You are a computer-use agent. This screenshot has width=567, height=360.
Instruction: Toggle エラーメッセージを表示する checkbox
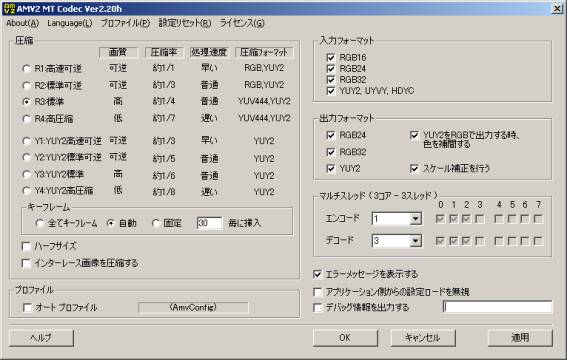click(x=317, y=274)
